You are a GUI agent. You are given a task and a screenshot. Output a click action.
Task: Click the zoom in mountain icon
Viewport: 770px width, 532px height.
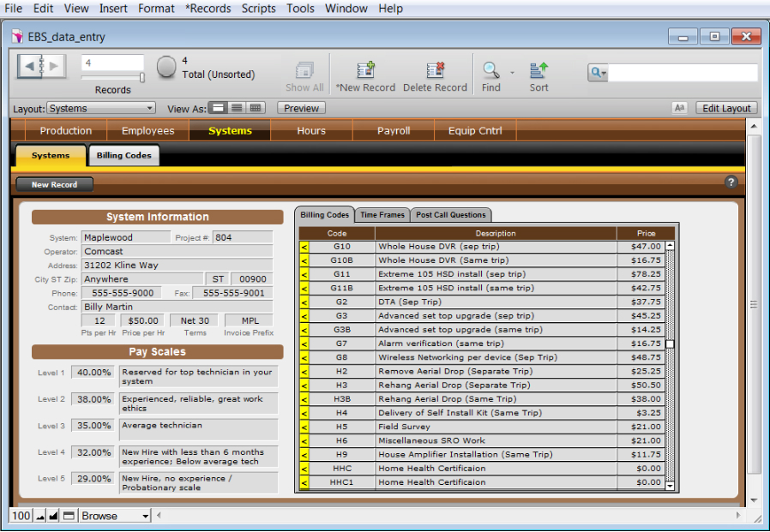point(53,517)
